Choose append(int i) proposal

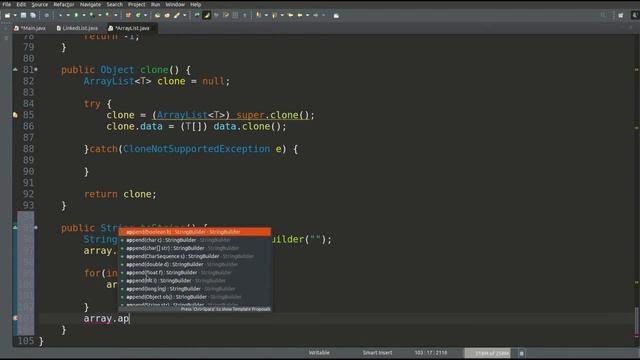point(195,281)
